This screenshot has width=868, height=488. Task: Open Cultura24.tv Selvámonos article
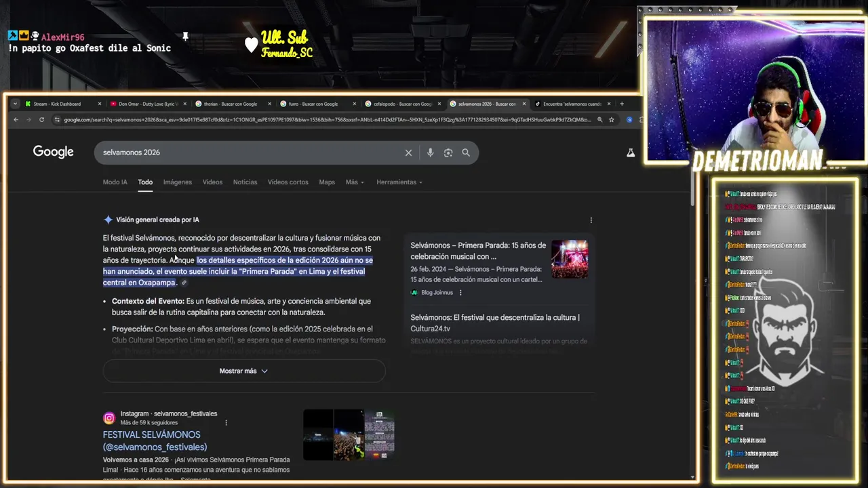495,323
